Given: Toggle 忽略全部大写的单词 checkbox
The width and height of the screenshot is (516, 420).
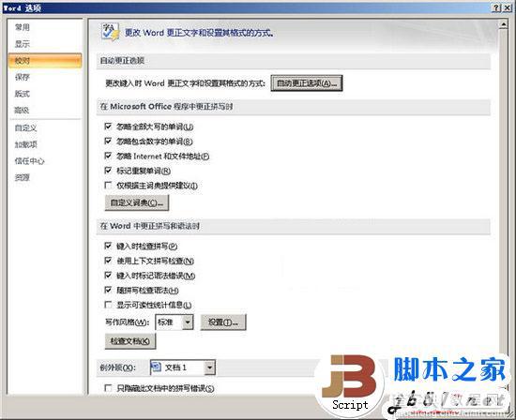Looking at the screenshot, I should coord(108,127).
